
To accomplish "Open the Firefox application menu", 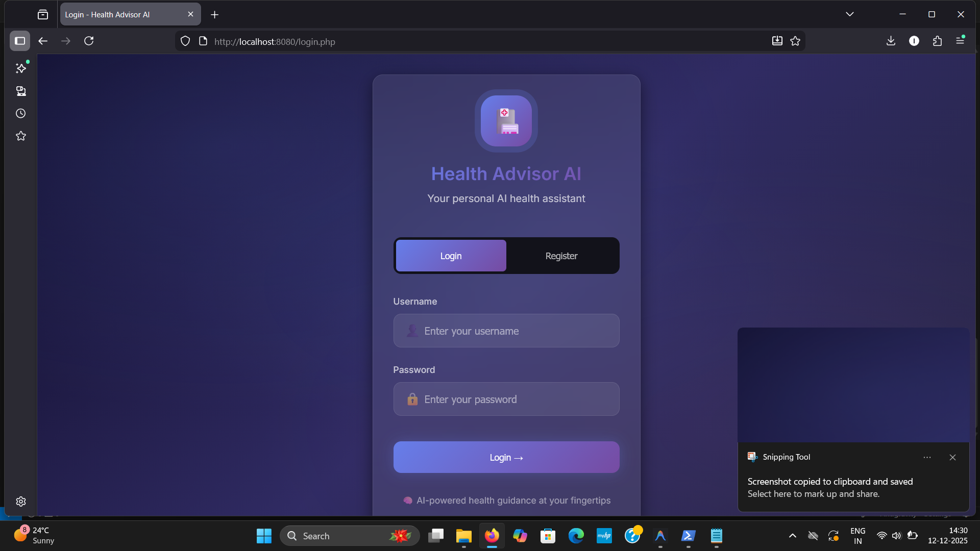I will click(x=960, y=41).
